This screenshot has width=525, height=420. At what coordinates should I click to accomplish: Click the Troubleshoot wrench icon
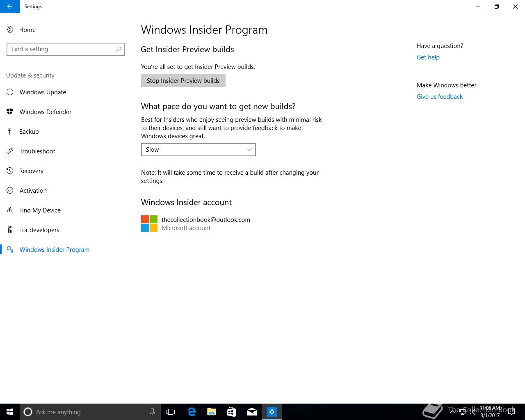(x=10, y=151)
